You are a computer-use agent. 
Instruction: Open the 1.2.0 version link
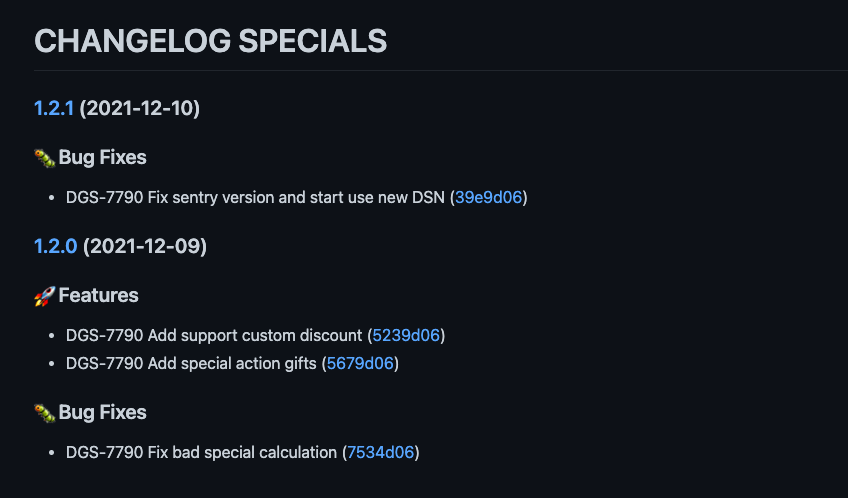pyautogui.click(x=56, y=246)
